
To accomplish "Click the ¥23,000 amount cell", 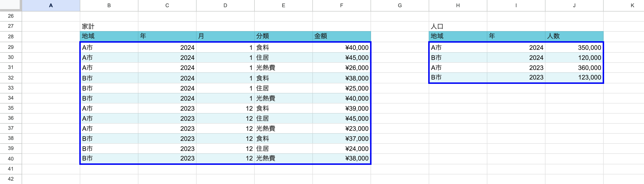I will coord(341,129).
